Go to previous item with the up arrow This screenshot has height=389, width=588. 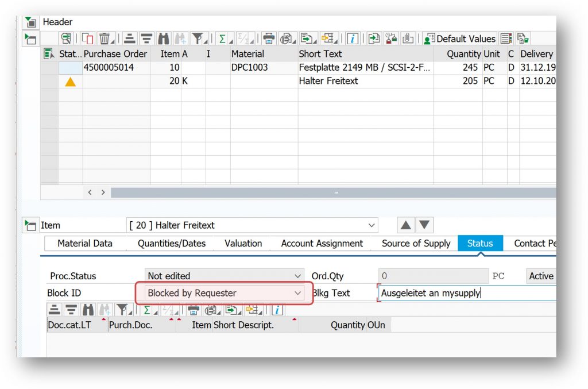(x=406, y=225)
